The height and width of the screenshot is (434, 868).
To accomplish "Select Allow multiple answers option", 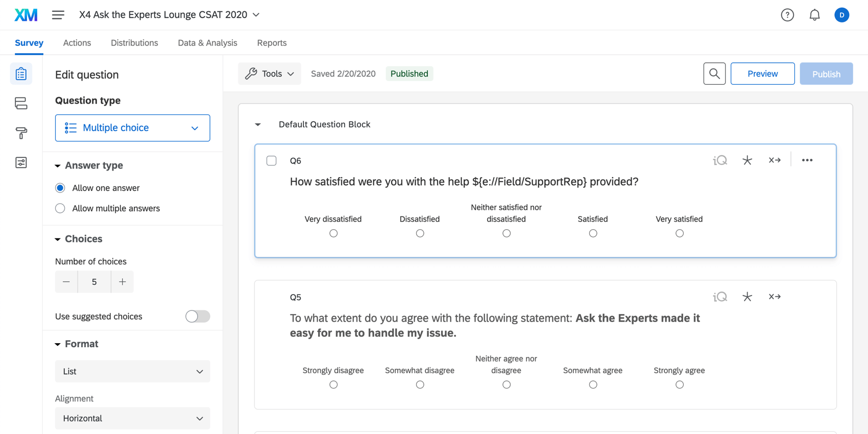I will pos(60,208).
